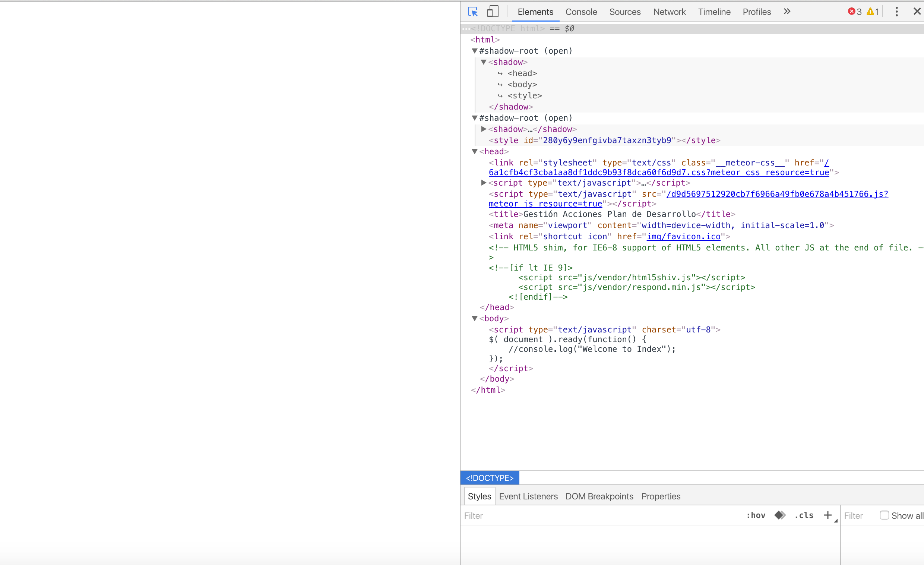The width and height of the screenshot is (924, 565).
Task: Open the Console tab
Action: pos(581,12)
